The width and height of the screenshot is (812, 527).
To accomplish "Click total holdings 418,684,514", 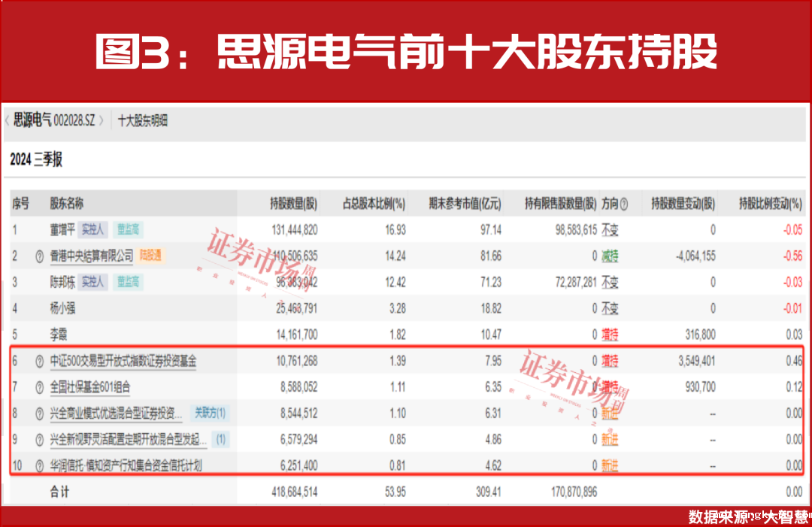I will coord(295,492).
